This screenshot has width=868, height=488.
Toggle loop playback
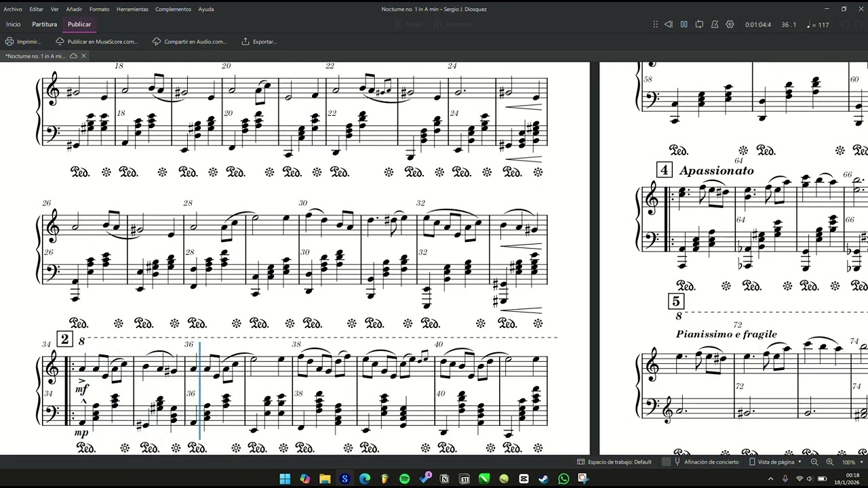tap(699, 24)
